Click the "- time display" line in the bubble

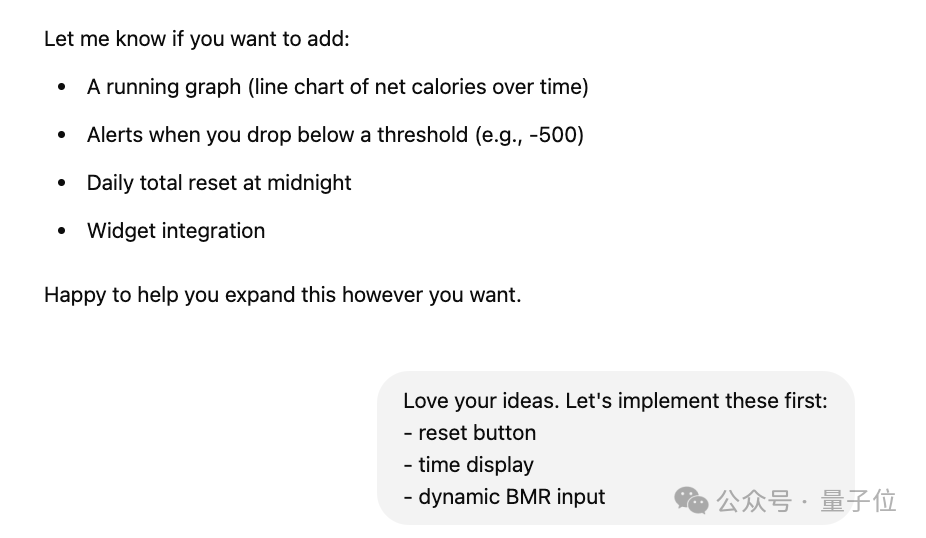click(469, 465)
